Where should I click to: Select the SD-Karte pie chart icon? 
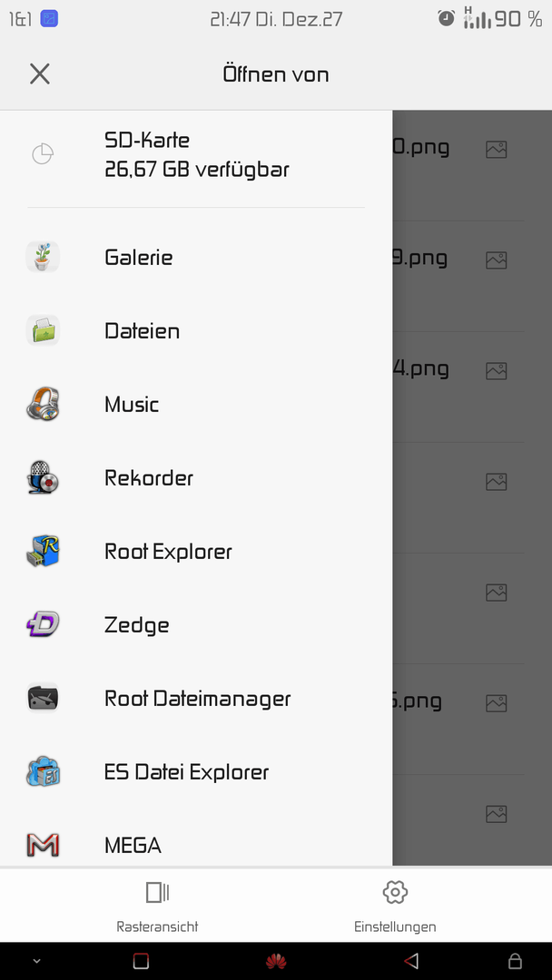pos(43,153)
